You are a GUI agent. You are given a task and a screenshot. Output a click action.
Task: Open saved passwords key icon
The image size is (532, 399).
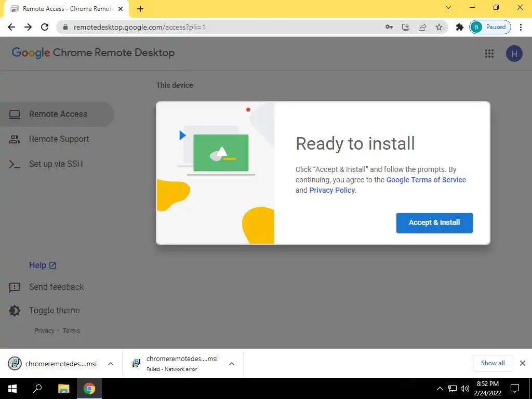[x=389, y=27]
